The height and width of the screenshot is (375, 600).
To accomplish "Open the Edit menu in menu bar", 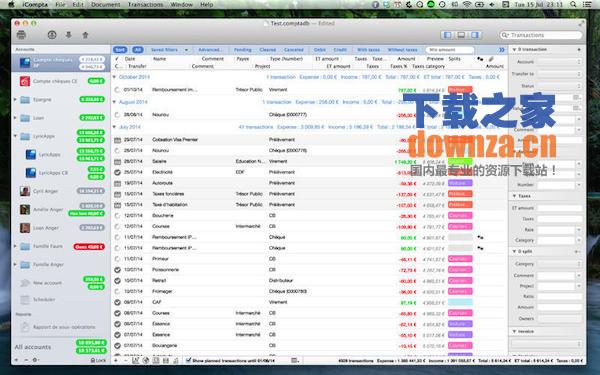I will [x=78, y=5].
